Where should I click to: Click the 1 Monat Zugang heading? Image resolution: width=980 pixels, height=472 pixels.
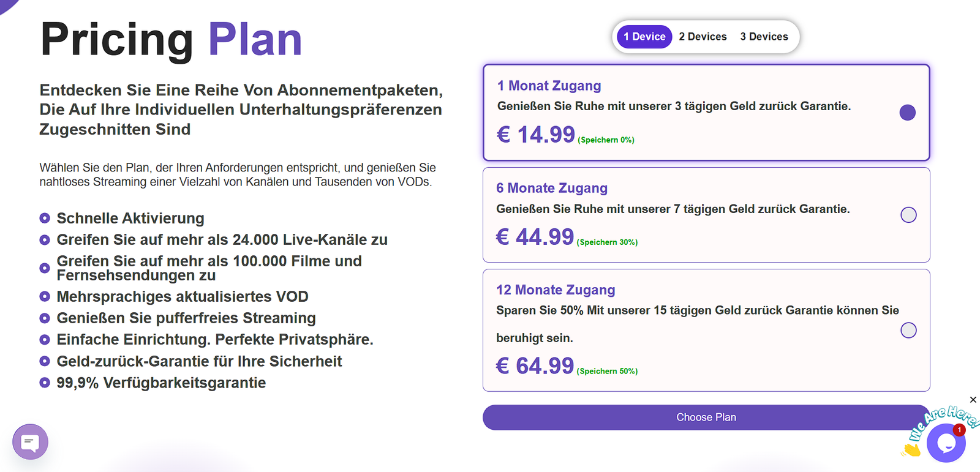pos(549,86)
